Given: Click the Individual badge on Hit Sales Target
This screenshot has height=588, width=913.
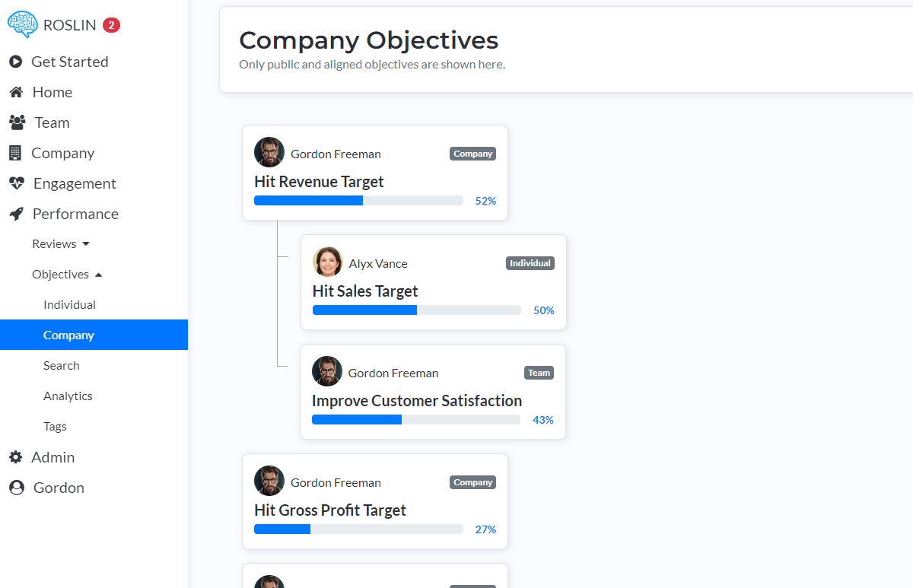Looking at the screenshot, I should click(530, 263).
